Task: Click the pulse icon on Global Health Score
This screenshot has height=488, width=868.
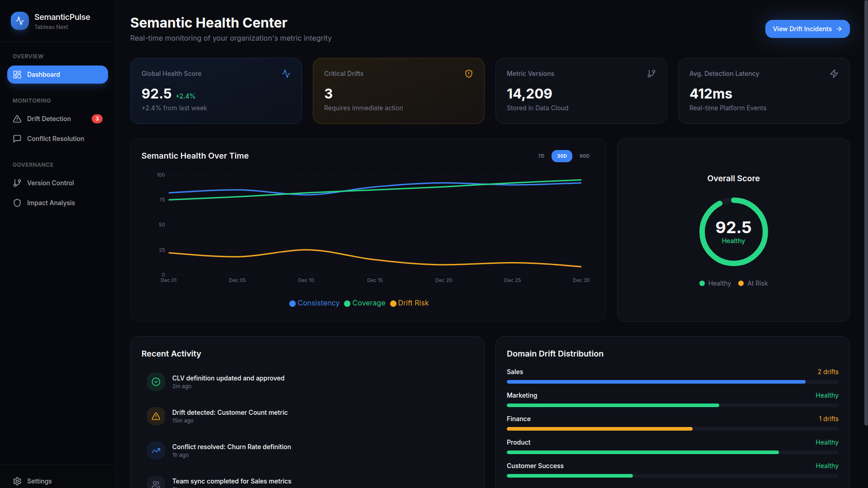Action: coord(286,74)
